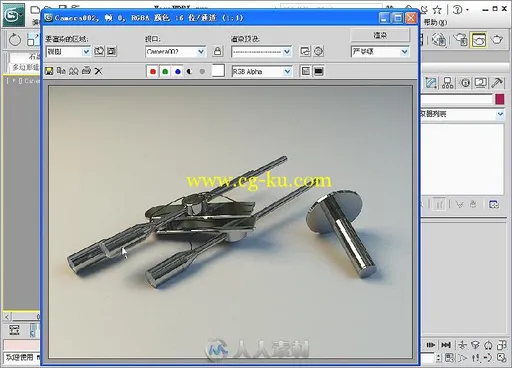
Task: Click the help question mark icon
Action: [x=457, y=10]
